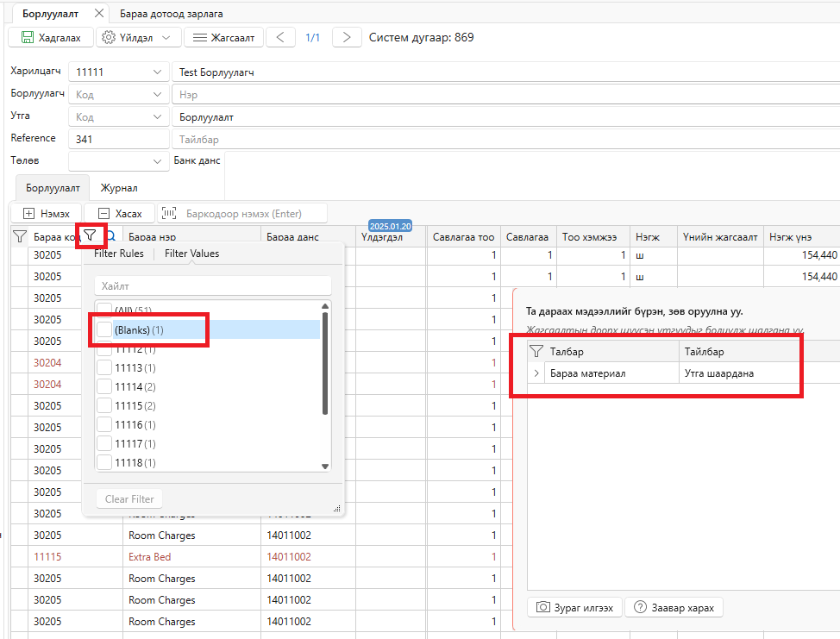The height and width of the screenshot is (639, 840).
Task: Expand the Бараа материал row
Action: coord(536,373)
